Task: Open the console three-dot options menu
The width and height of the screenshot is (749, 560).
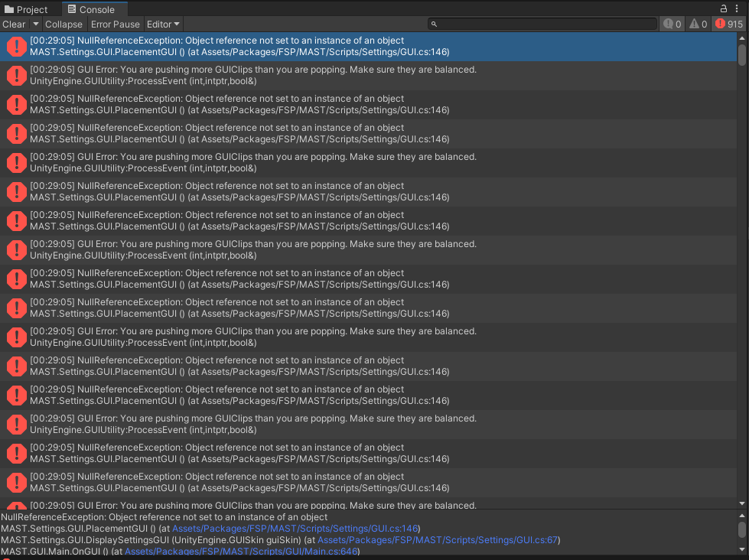Action: (x=737, y=8)
